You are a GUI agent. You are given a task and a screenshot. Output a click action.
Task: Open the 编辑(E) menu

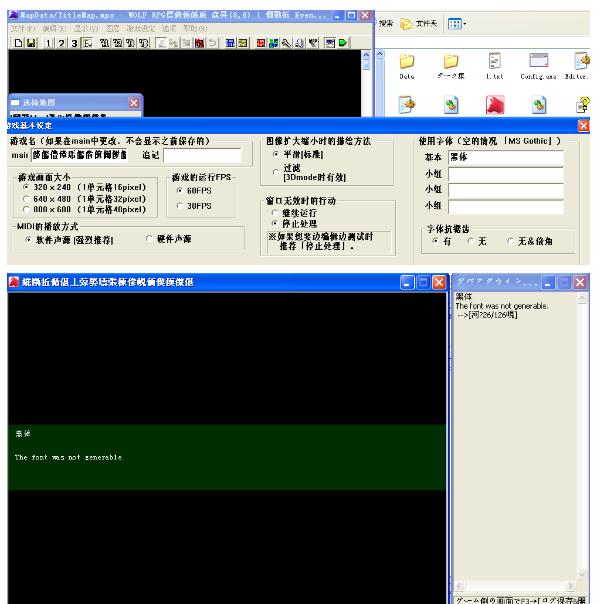54,29
